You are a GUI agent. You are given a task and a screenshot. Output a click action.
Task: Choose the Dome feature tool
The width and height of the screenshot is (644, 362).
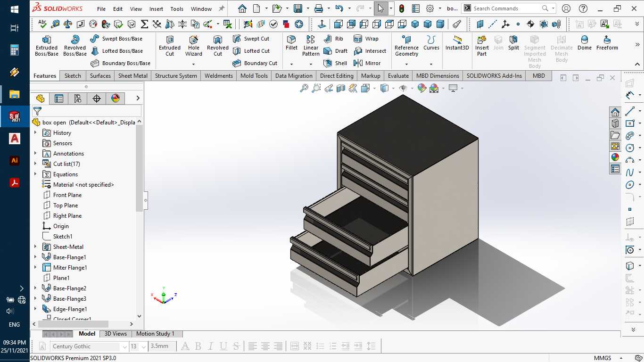point(585,42)
